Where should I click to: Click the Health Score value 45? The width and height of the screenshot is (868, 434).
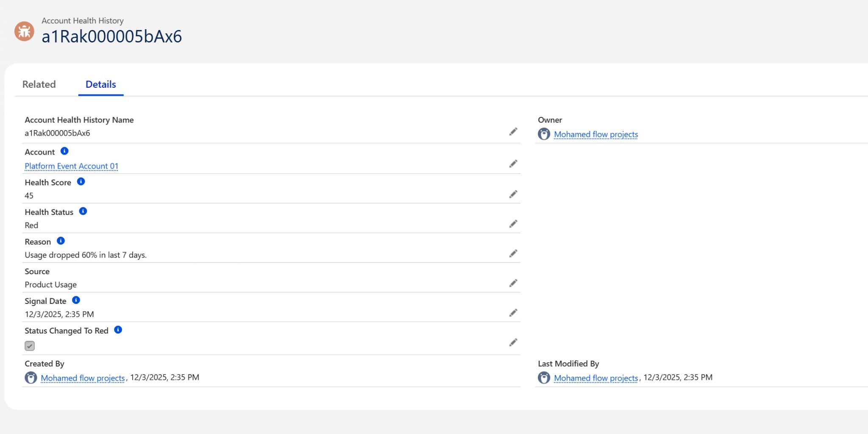coord(29,196)
